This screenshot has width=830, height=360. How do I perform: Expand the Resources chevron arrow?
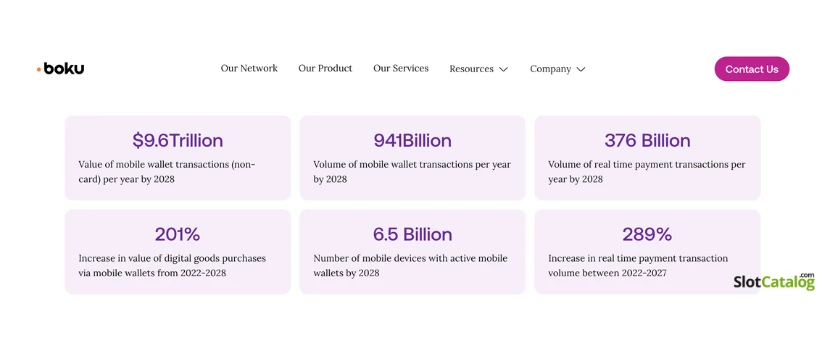[x=503, y=69]
